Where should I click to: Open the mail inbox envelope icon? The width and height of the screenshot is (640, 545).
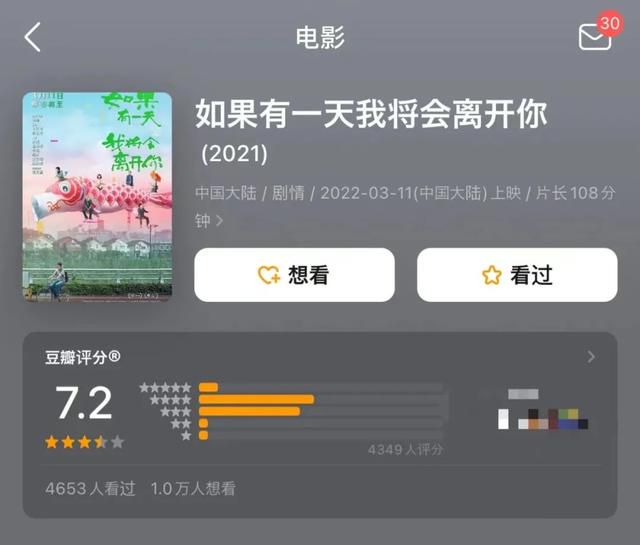pos(595,37)
